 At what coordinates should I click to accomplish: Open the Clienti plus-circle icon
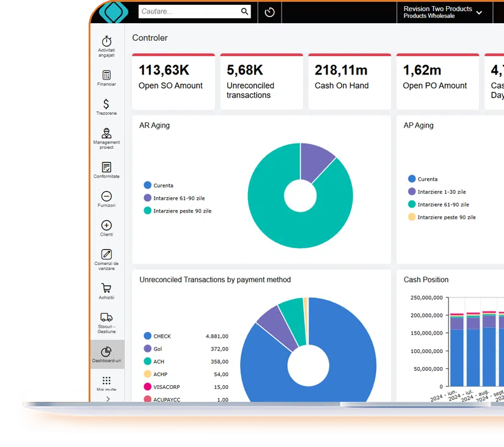[x=106, y=225]
